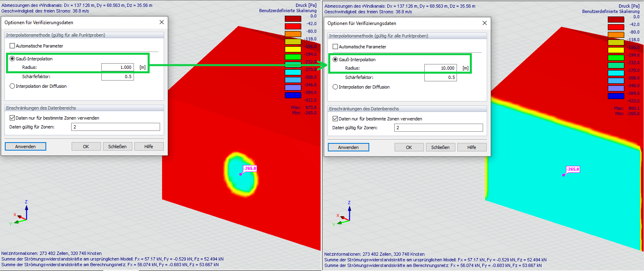The image size is (644, 271).
Task: Click Netzinformationen line in left view
Action: coord(51,253)
